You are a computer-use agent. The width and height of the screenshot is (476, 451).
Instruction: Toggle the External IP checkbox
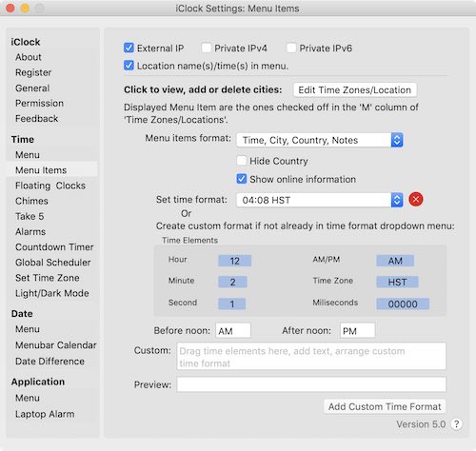[129, 48]
